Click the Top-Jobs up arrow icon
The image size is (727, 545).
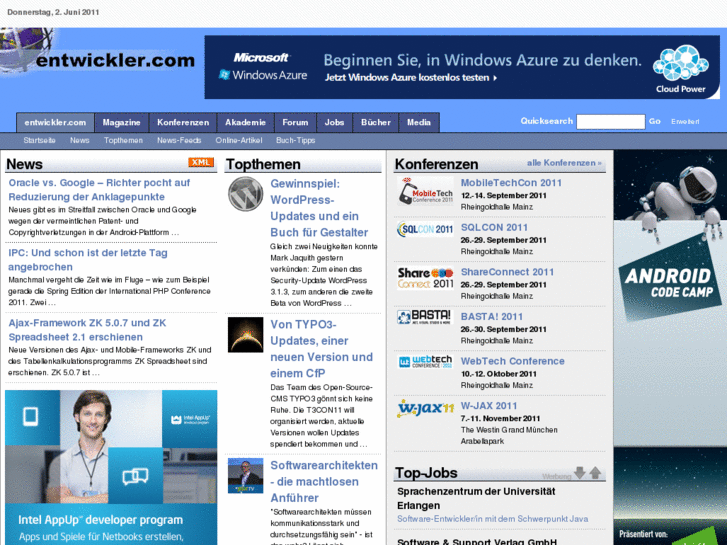595,473
